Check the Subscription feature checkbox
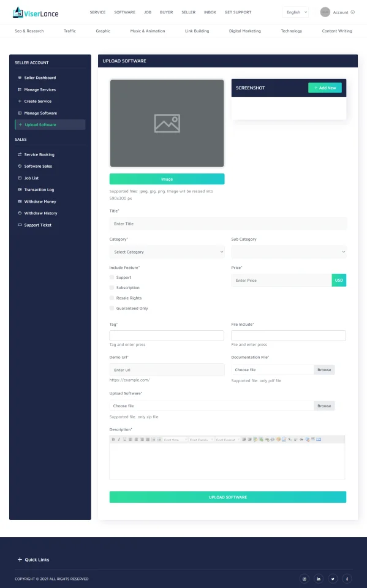 [x=112, y=288]
